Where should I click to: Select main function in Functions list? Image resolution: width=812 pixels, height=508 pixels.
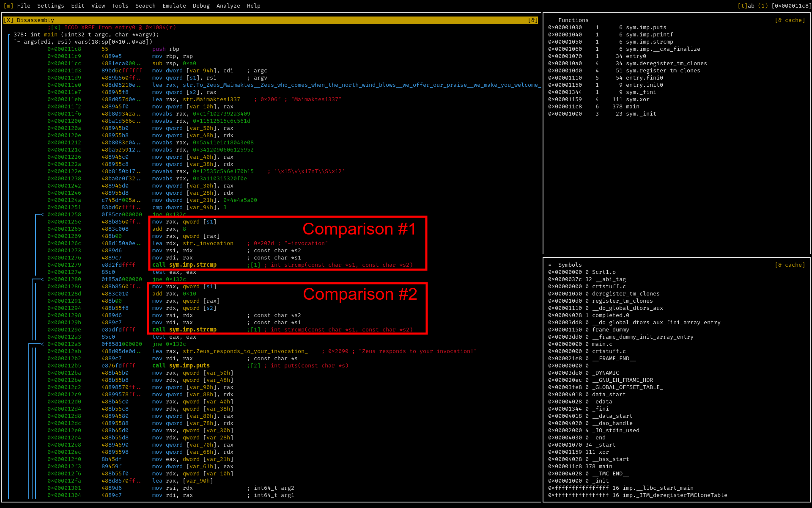coord(632,107)
